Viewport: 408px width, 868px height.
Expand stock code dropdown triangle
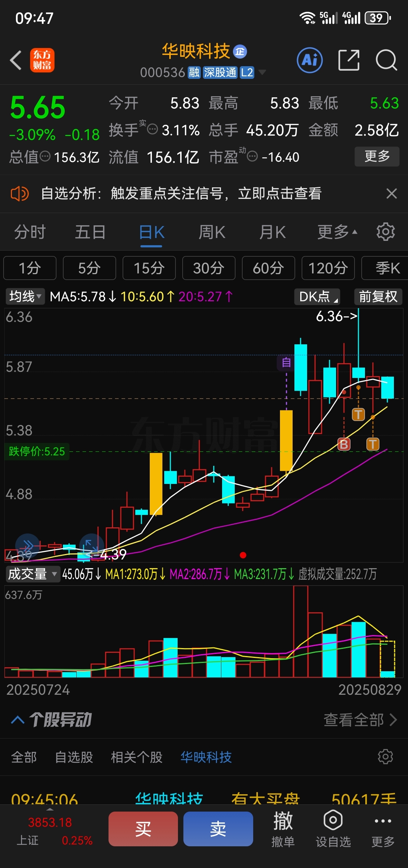[262, 72]
